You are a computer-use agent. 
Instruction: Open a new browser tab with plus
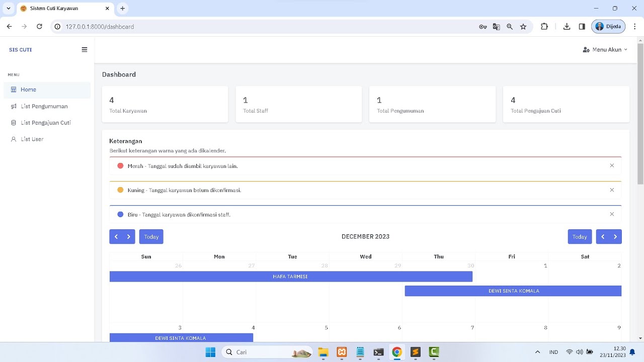[x=122, y=9]
